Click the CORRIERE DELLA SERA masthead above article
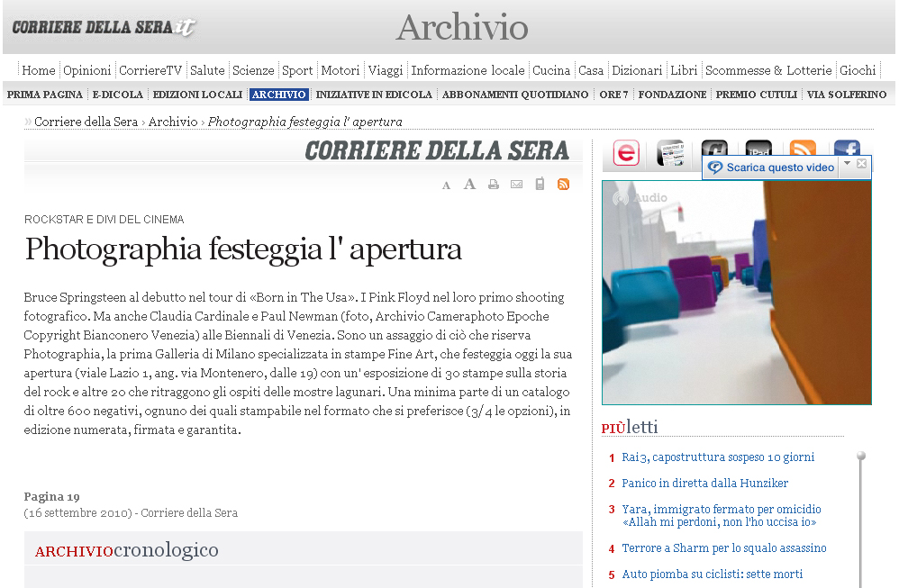Viewport: 899px width, 588px height. [x=437, y=150]
